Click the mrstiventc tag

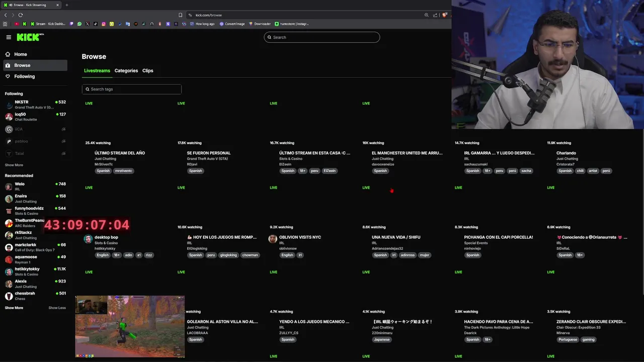(123, 171)
